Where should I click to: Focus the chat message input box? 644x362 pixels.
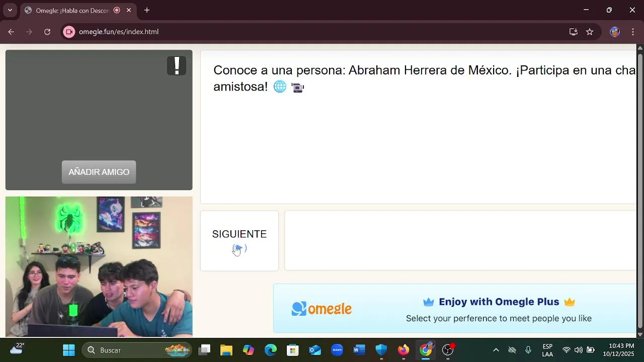[460, 241]
